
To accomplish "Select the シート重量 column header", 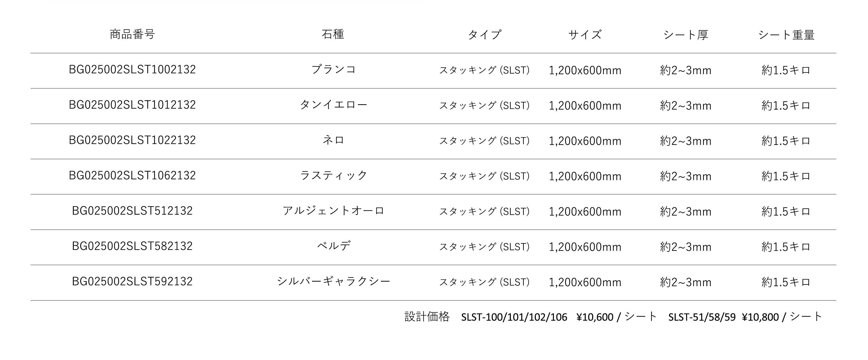I will 786,34.
